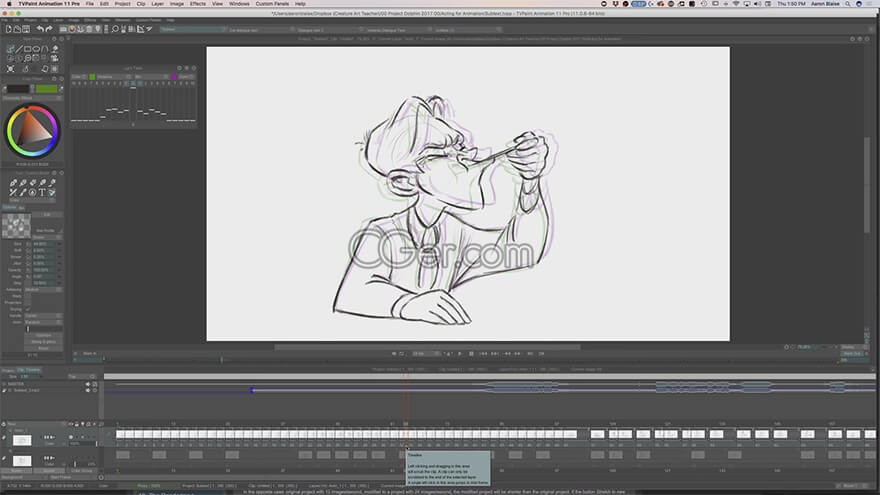Click the Opacity value field in options
Image resolution: width=880 pixels, height=495 pixels.
point(44,270)
